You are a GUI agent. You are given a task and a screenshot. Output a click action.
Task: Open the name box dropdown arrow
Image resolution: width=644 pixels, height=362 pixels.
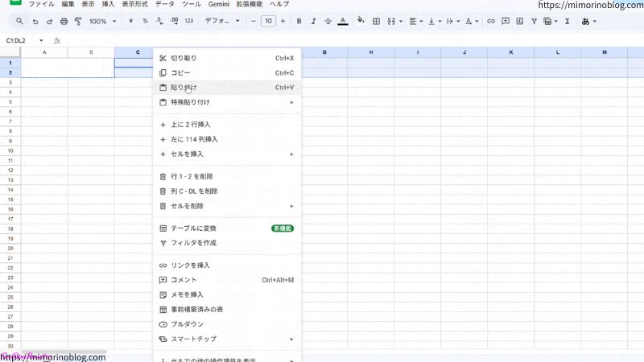click(x=41, y=40)
